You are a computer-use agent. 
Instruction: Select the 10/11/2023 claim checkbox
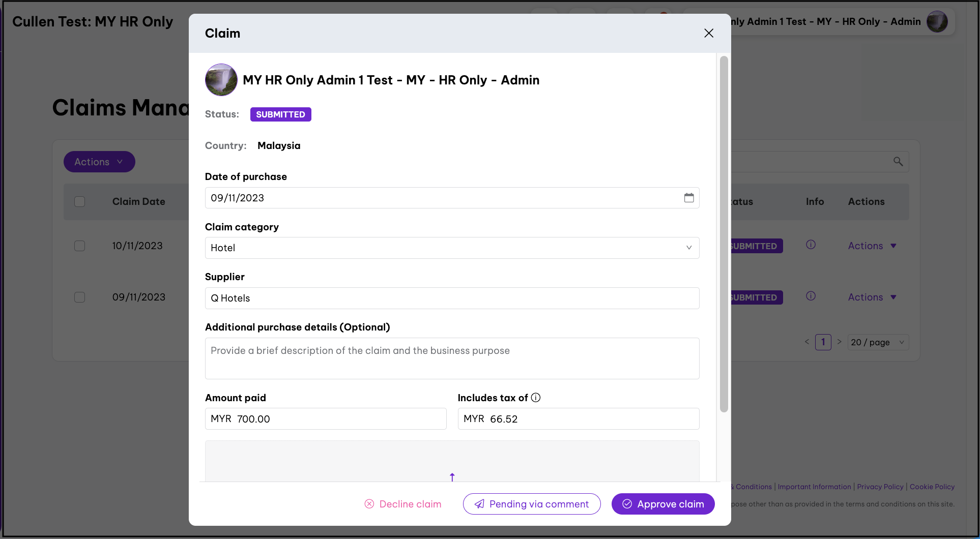pyautogui.click(x=80, y=246)
